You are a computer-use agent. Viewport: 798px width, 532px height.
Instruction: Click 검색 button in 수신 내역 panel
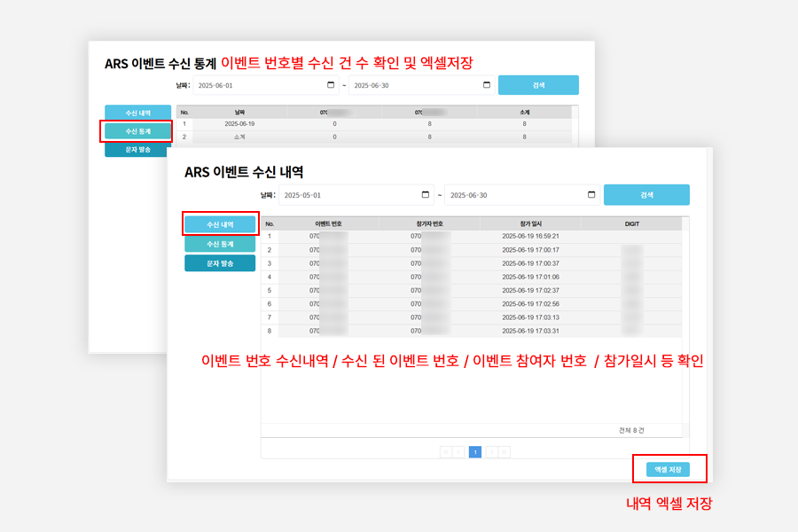click(646, 195)
